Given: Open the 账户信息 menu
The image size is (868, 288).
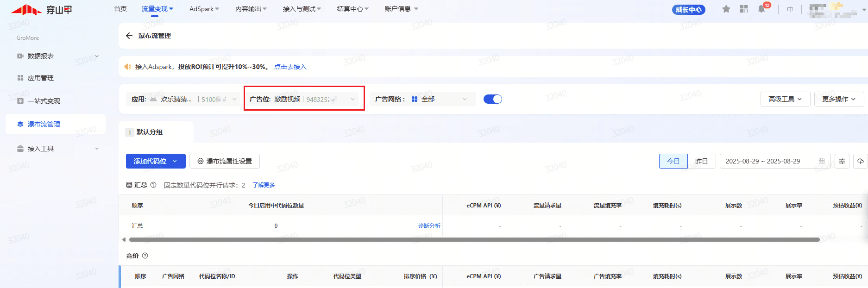Looking at the screenshot, I should [402, 9].
